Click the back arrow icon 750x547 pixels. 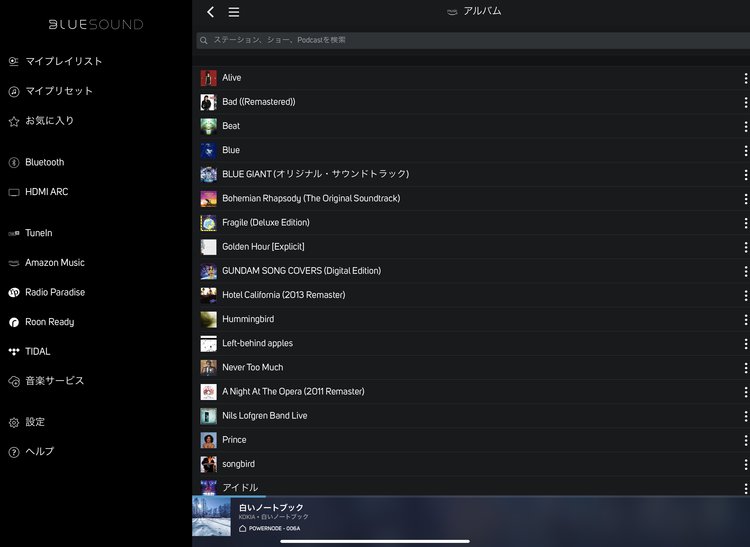(x=210, y=12)
